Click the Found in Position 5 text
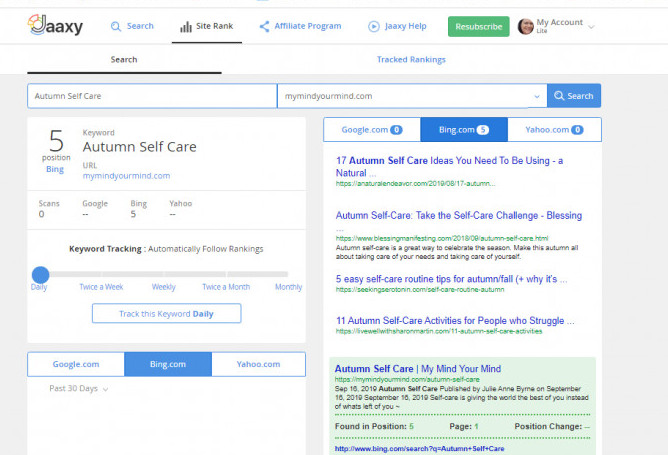 tap(374, 426)
